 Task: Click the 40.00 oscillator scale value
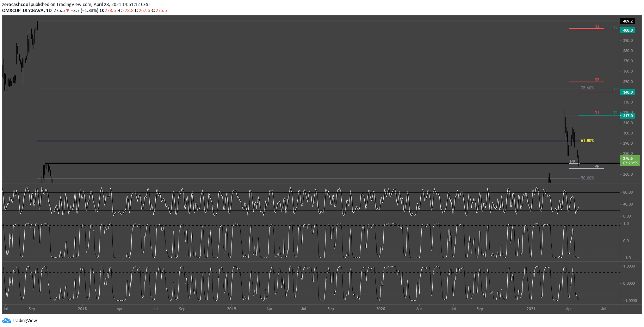(x=628, y=204)
